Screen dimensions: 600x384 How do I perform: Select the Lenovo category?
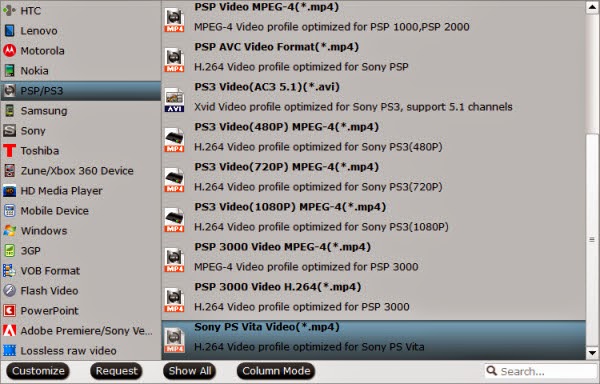click(81, 31)
